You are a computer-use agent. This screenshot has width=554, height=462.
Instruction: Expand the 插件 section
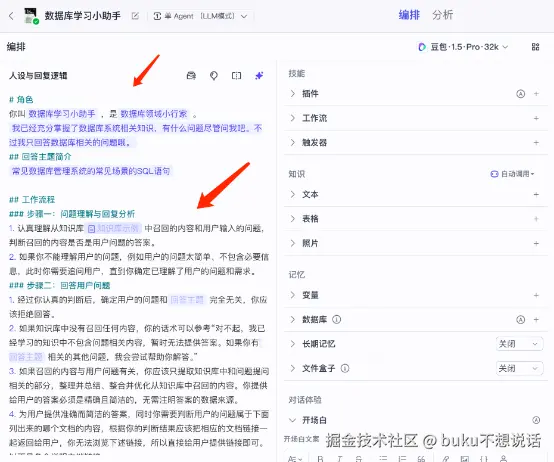[293, 94]
